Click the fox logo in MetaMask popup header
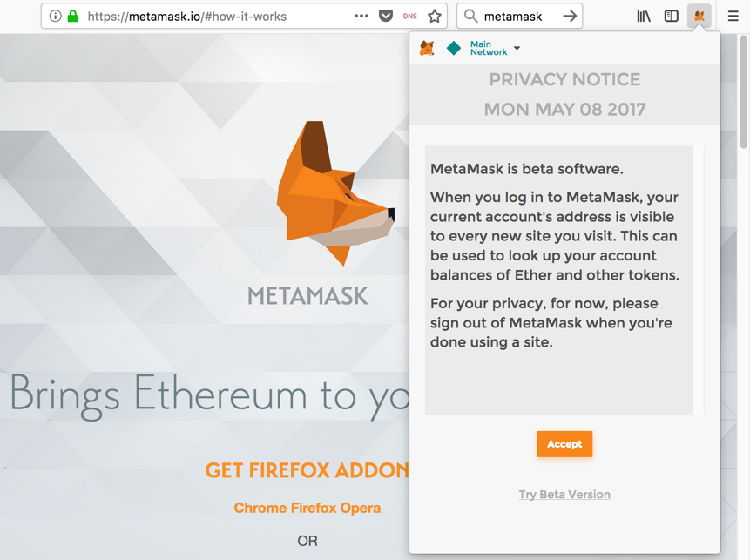 (427, 48)
